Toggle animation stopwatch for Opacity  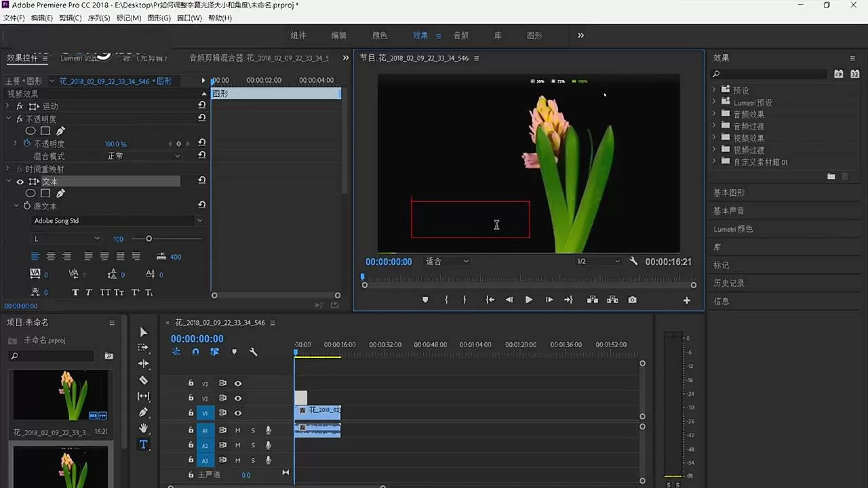(x=27, y=144)
